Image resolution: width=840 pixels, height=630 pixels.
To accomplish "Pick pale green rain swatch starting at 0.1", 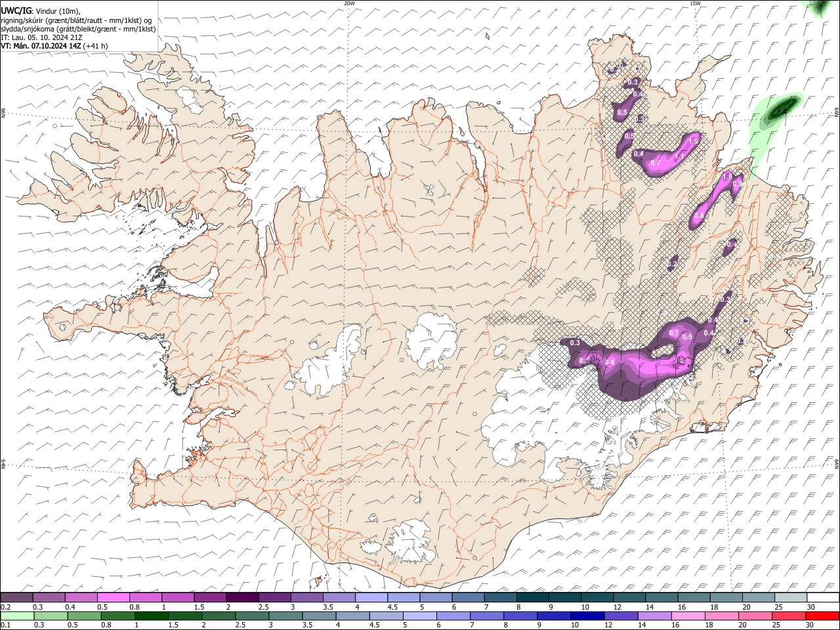I will (x=17, y=616).
